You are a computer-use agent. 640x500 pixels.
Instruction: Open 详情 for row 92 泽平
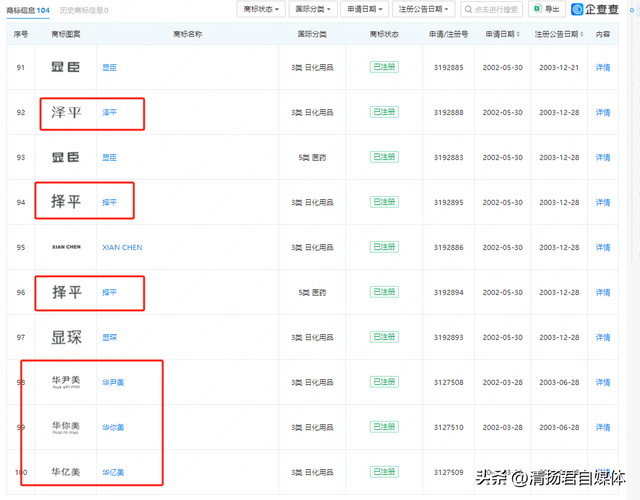point(603,112)
